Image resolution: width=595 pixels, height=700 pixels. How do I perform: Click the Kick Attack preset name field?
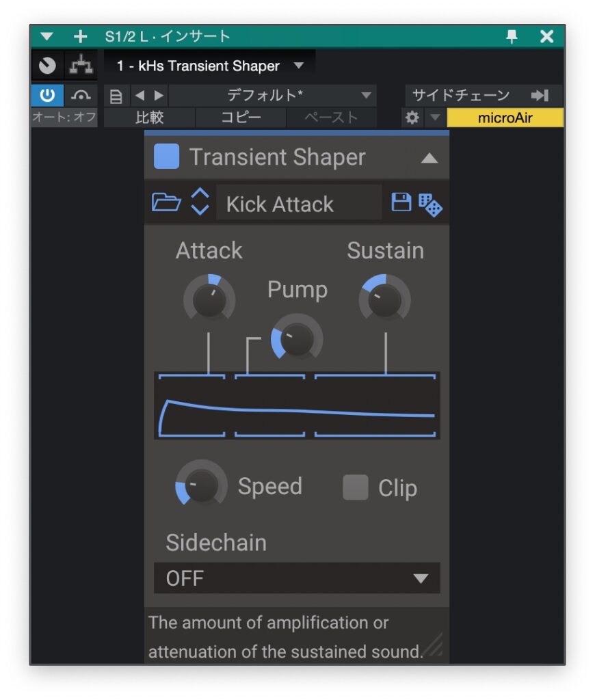point(298,204)
